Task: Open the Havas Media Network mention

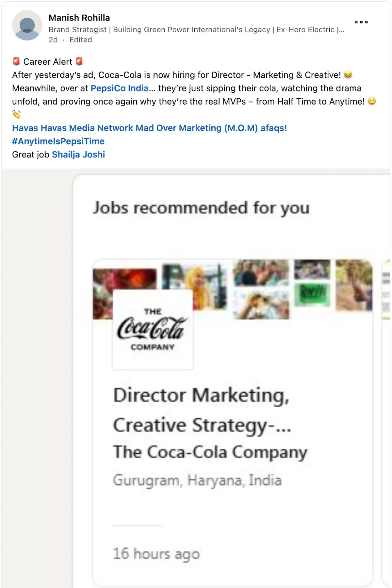Action: click(x=87, y=128)
